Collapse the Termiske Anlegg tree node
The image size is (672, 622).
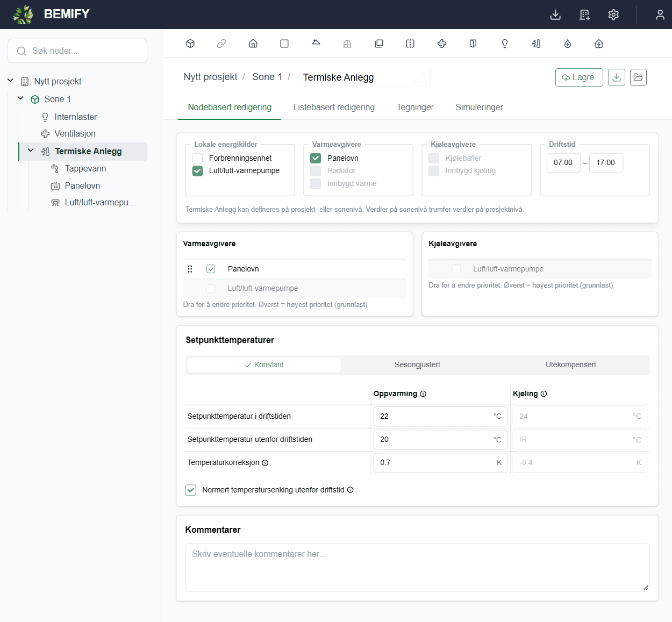(31, 151)
